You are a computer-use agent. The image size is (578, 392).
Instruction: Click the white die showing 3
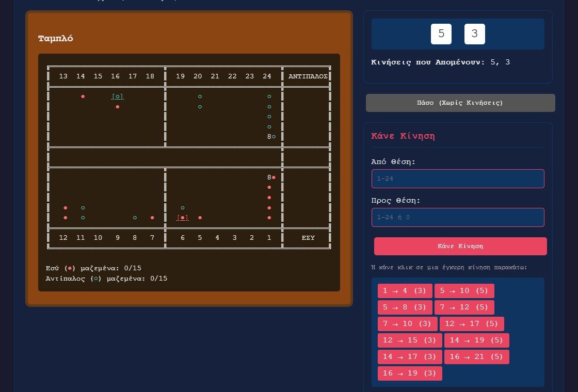pos(475,34)
